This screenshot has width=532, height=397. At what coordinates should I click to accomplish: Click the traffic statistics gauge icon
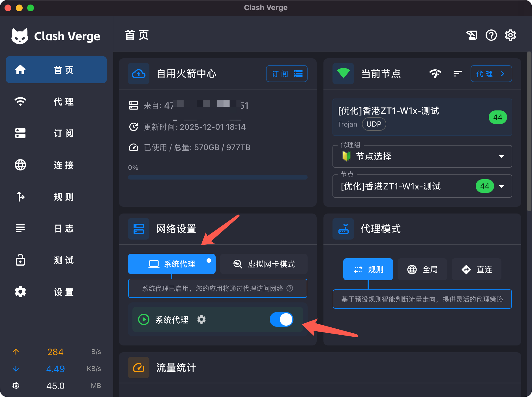(139, 368)
